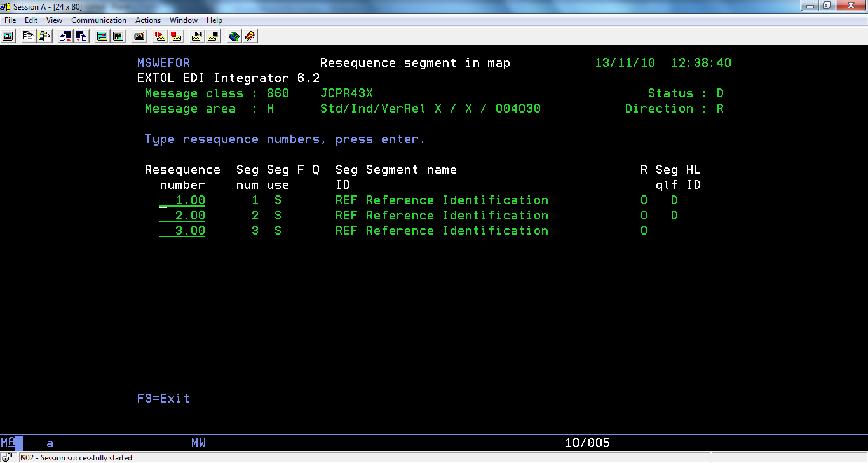Focus the resequence number field 2.00
The height and width of the screenshot is (463, 868).
tap(182, 216)
